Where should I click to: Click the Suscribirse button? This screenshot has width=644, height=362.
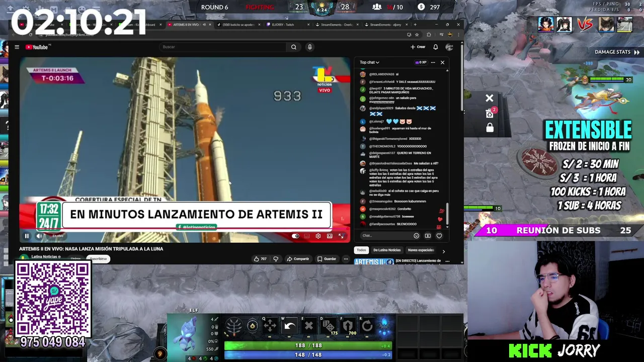point(98,259)
